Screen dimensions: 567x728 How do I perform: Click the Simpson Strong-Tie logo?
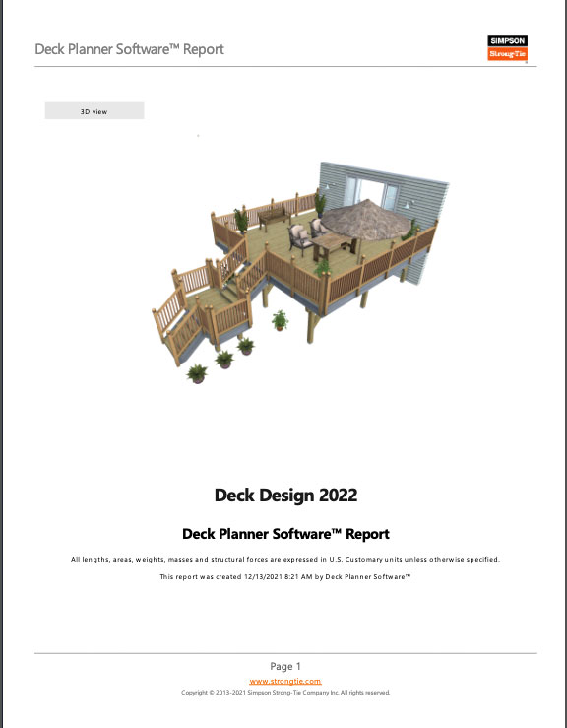click(507, 48)
